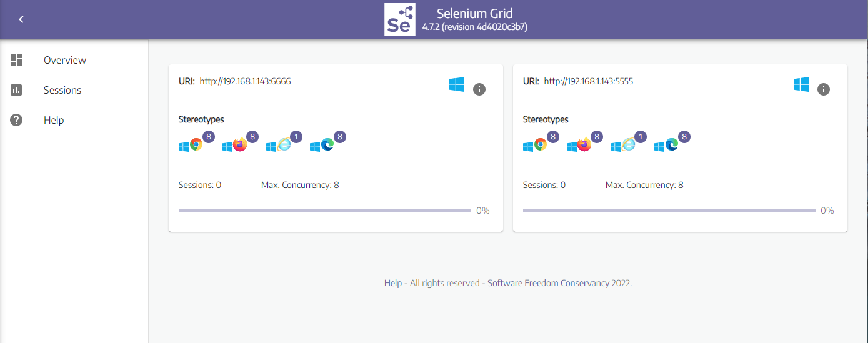This screenshot has width=868, height=343.
Task: Click the Firefox count badge on node :5555
Action: 597,136
